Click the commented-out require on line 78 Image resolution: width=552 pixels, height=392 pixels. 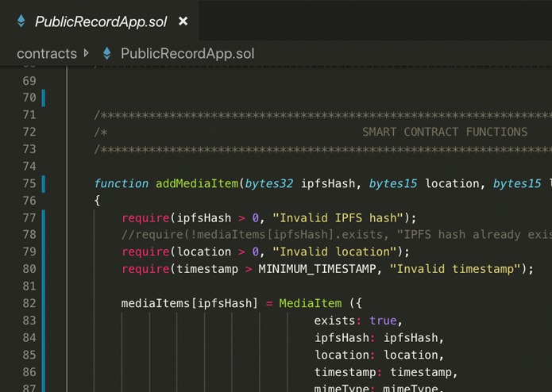point(337,235)
